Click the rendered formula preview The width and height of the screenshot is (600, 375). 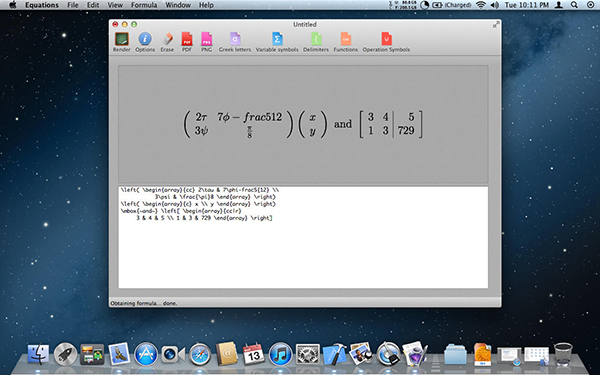tap(303, 124)
